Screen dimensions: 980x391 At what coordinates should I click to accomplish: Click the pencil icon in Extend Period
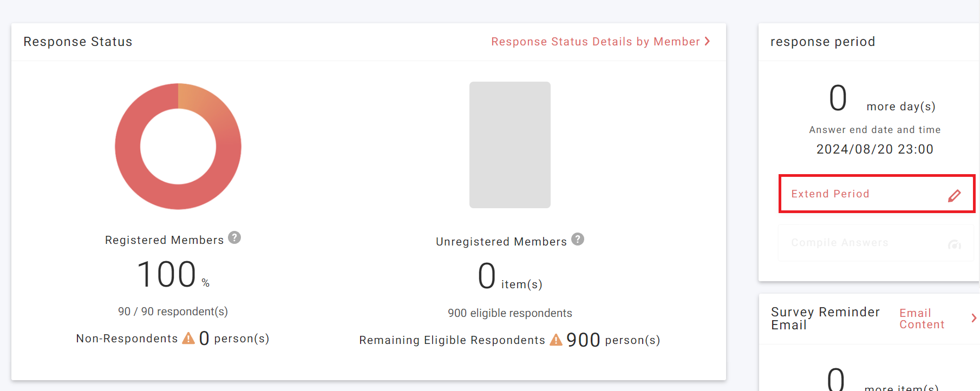pos(954,195)
